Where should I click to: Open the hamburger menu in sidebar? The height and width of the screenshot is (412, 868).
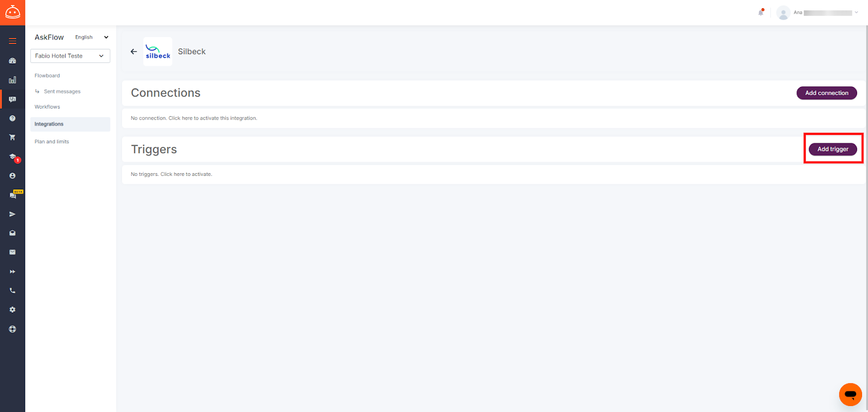tap(12, 41)
